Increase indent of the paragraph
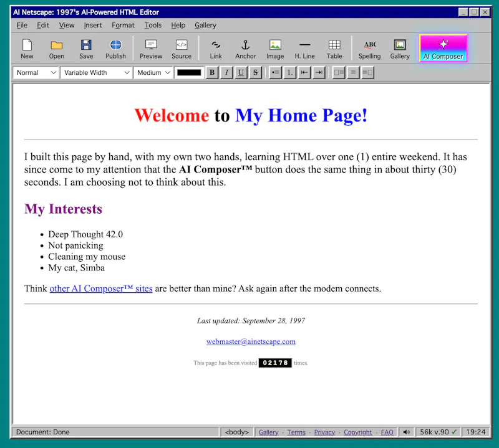 point(319,72)
